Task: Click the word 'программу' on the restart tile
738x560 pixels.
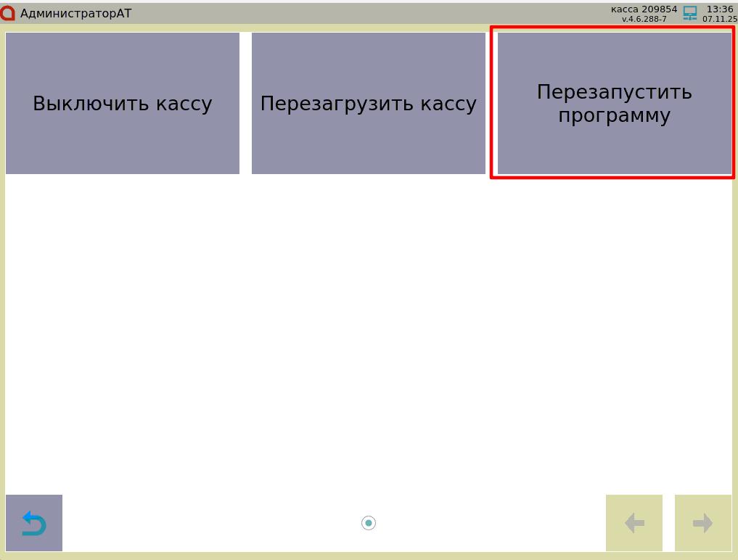Action: click(x=614, y=116)
